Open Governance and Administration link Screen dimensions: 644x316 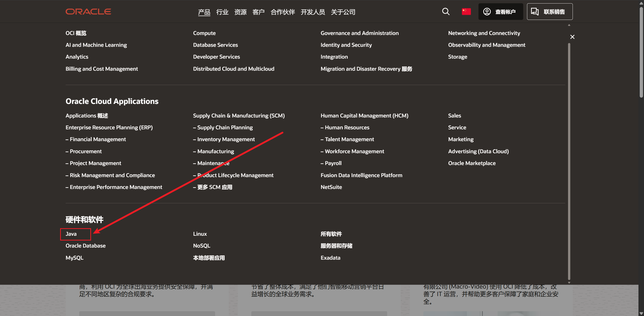click(x=360, y=33)
